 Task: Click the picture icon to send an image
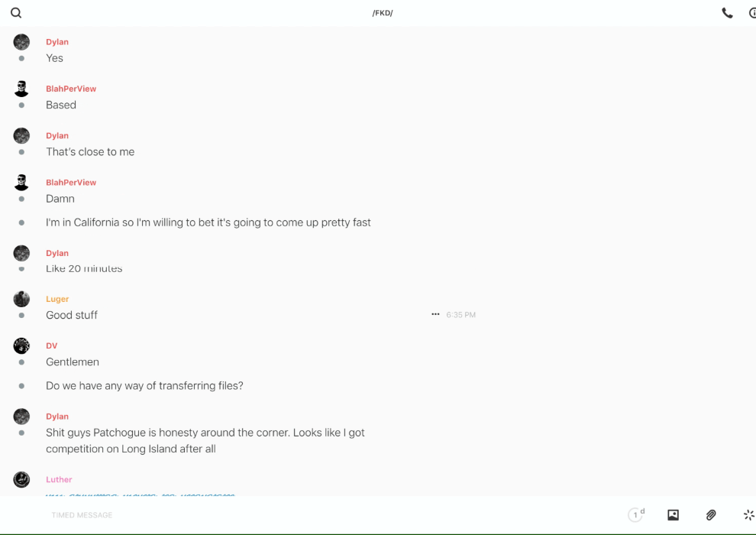(673, 515)
